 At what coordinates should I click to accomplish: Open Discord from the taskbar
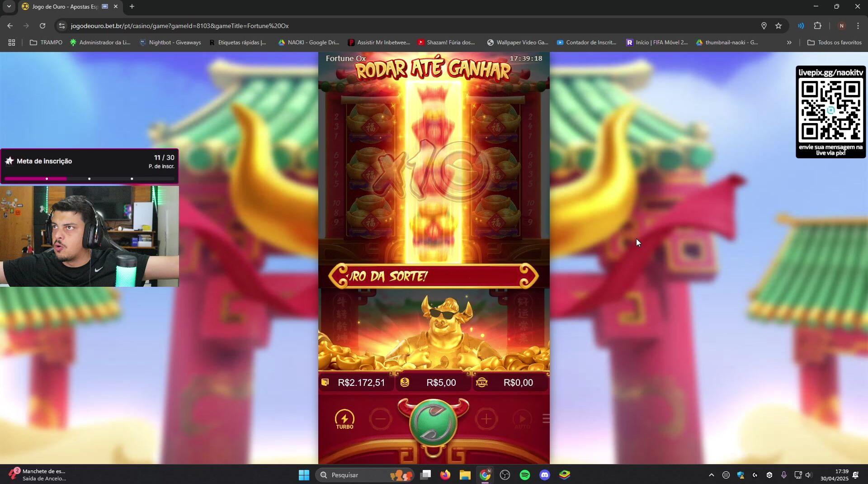(545, 475)
